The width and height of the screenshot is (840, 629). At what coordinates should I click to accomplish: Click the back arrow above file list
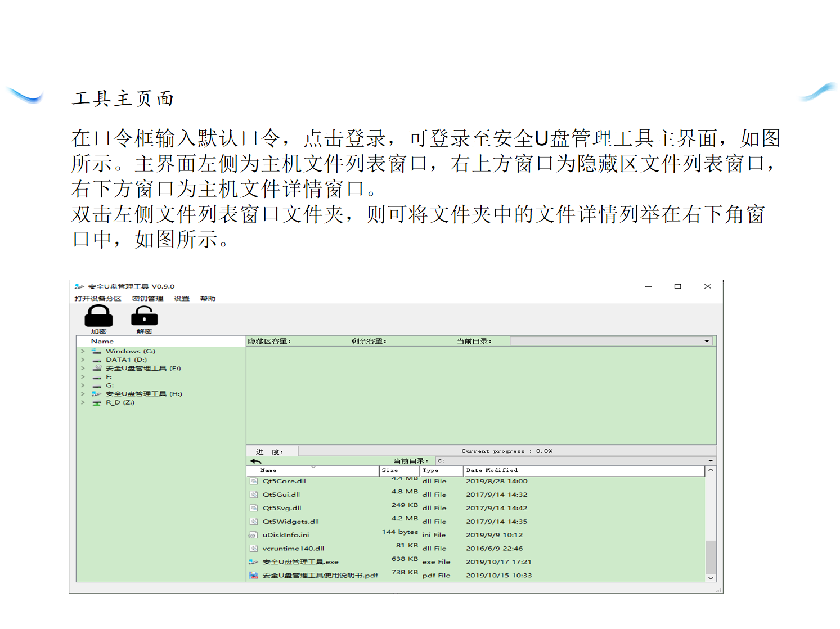pyautogui.click(x=256, y=461)
